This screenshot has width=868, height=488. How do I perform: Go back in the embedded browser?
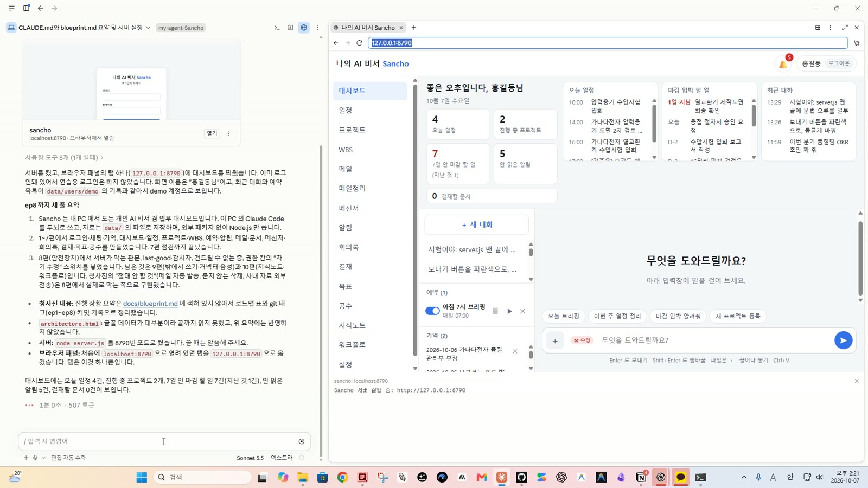coord(336,43)
